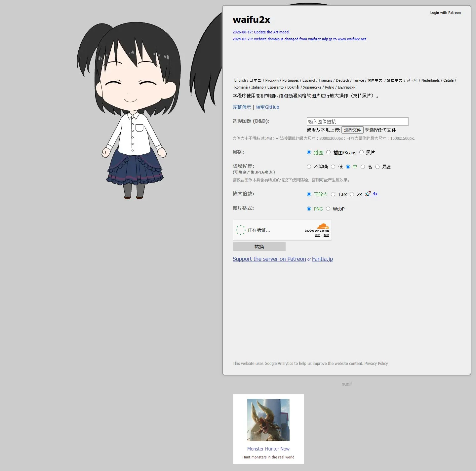Click the Cloudflare 隐私 privacy link
476x471 pixels.
[x=318, y=235]
